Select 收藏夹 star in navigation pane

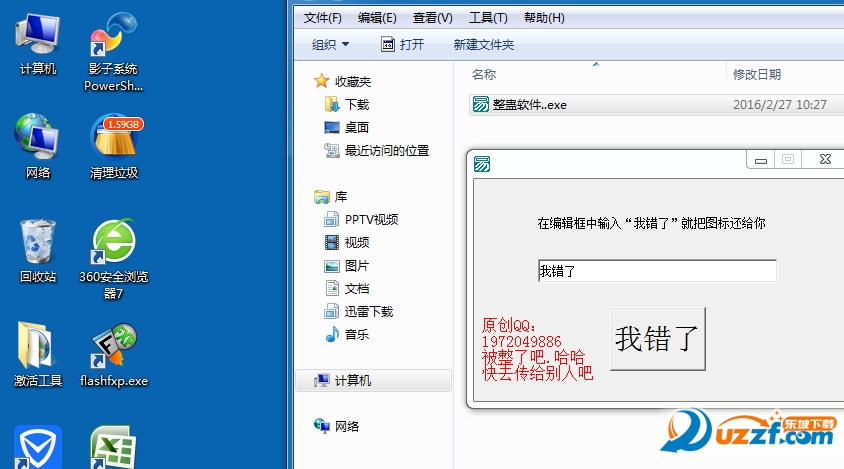click(x=343, y=81)
